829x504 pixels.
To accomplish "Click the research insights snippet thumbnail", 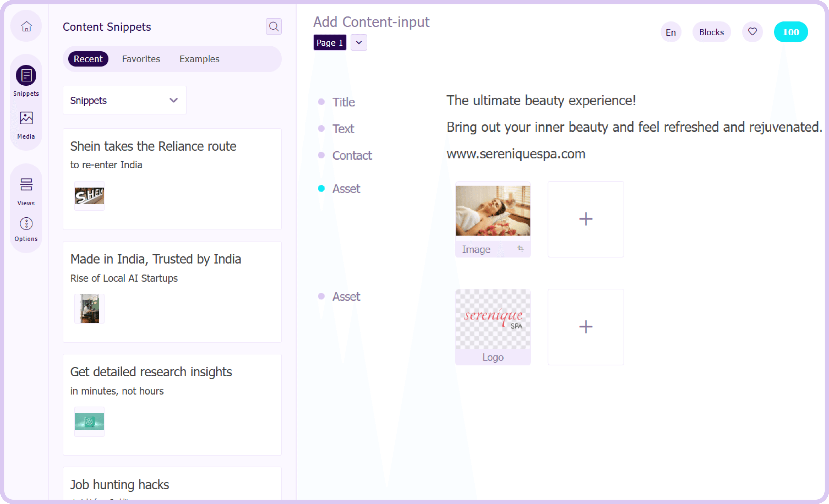I will (89, 422).
